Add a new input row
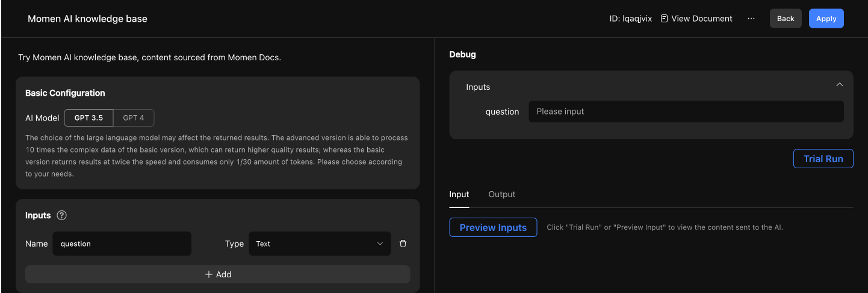Viewport: 868px width, 293px height. [218, 274]
